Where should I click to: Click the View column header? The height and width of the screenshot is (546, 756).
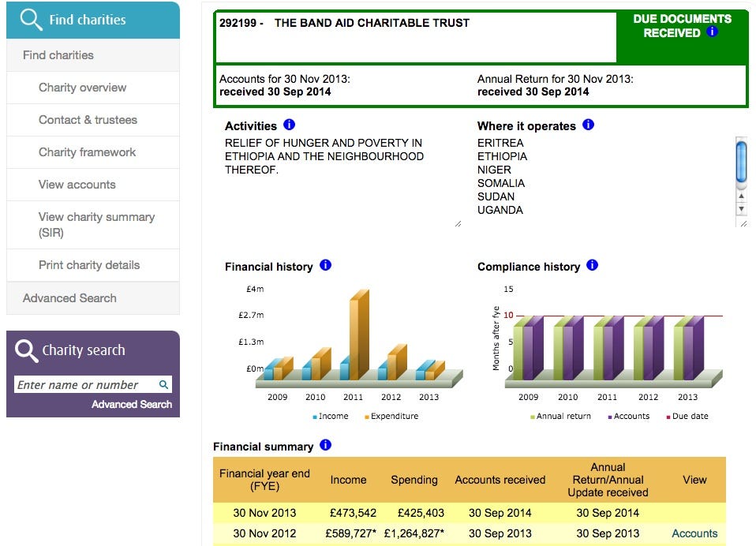point(694,480)
